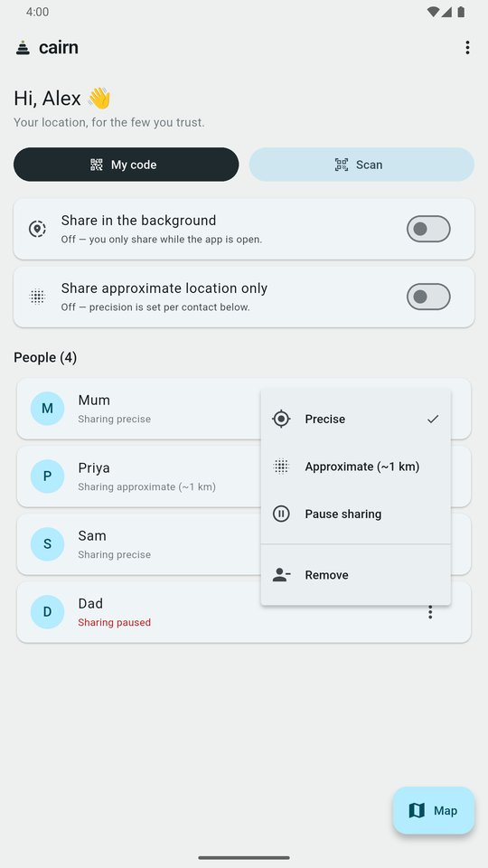Click the approximate location dotted icon in menu
Image resolution: width=488 pixels, height=868 pixels.
pos(281,467)
